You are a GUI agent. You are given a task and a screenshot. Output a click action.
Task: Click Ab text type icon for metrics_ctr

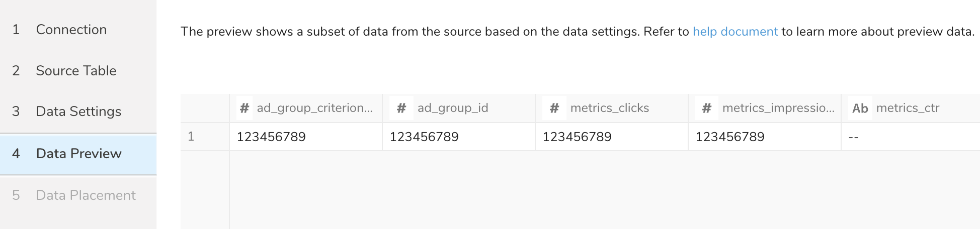[x=860, y=108]
